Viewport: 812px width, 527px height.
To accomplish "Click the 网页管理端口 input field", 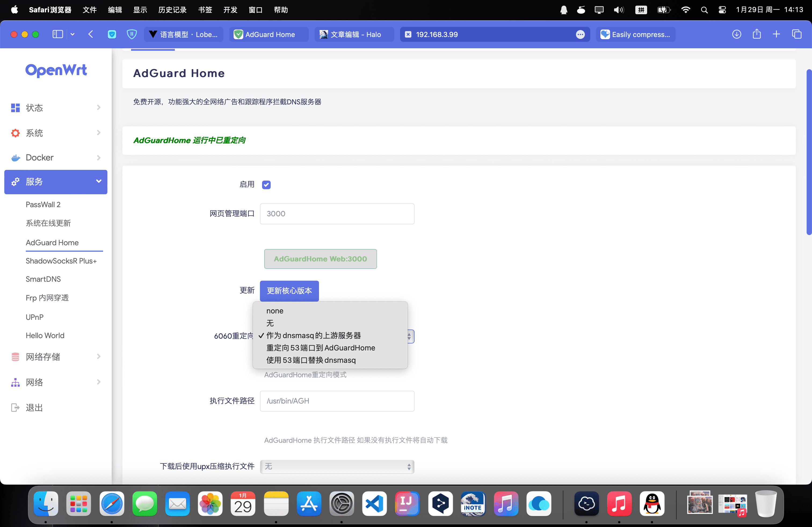I will point(337,214).
